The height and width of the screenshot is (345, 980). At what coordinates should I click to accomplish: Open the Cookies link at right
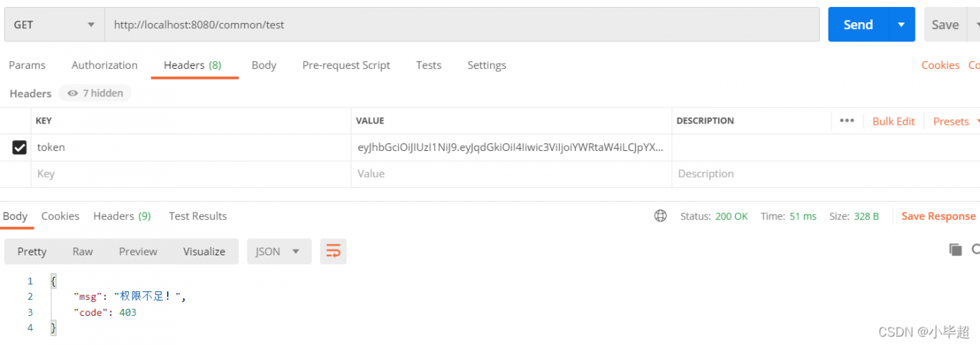[940, 65]
